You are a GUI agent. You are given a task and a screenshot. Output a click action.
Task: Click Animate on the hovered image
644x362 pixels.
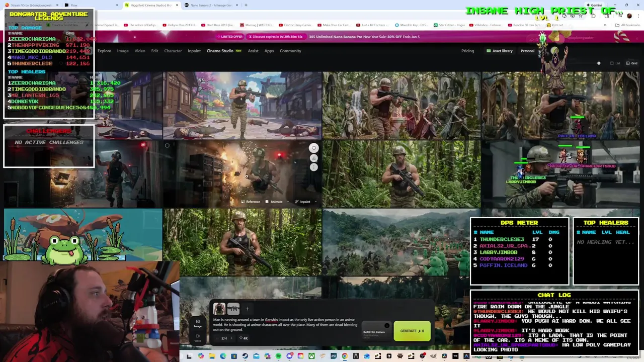pyautogui.click(x=274, y=202)
